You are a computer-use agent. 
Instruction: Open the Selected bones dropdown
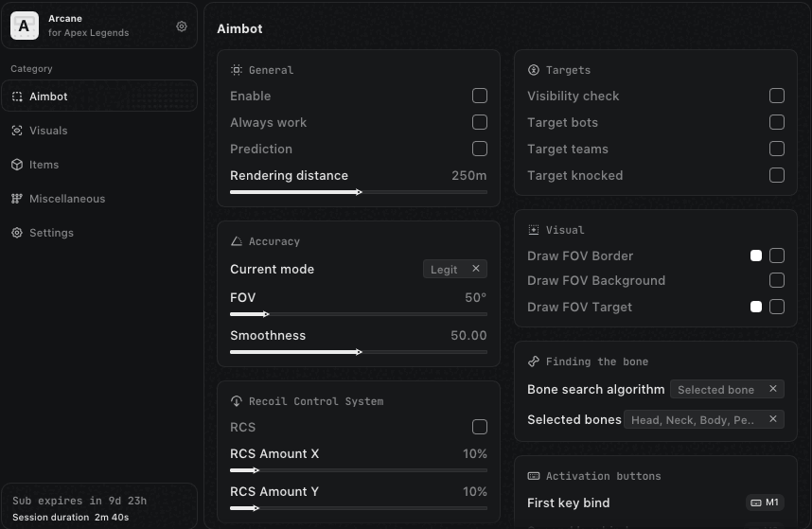coord(704,419)
